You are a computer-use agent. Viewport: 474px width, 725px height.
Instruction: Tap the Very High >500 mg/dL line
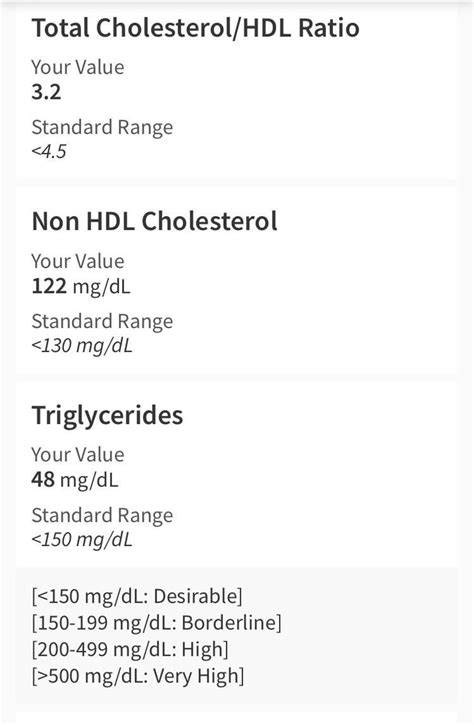[138, 676]
